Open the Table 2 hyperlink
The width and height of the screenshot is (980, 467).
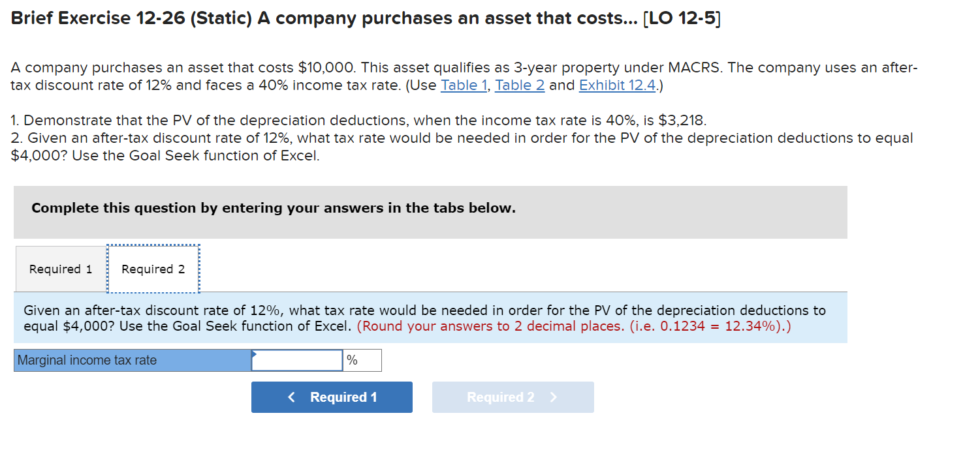520,85
